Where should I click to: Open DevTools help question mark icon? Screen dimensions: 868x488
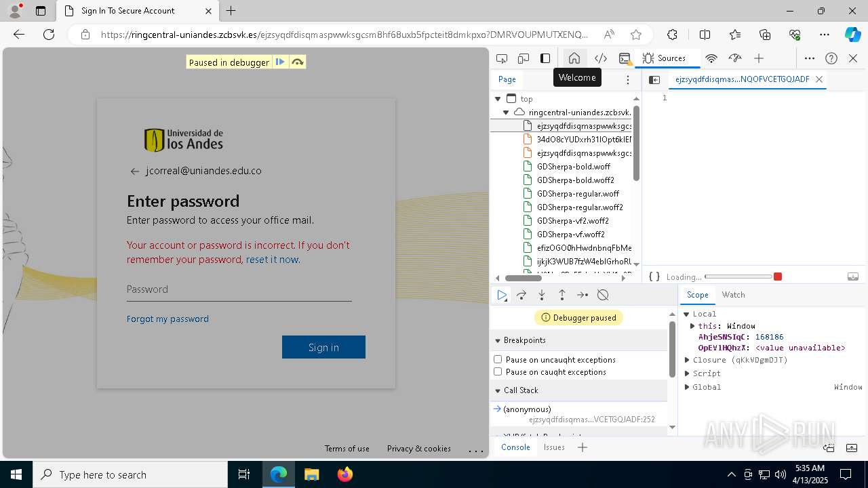pos(831,58)
